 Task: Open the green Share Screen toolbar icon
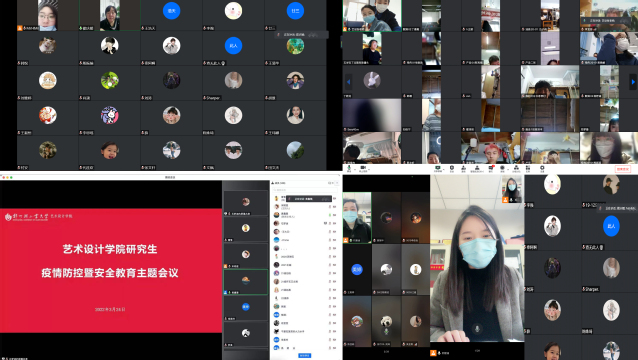click(438, 168)
